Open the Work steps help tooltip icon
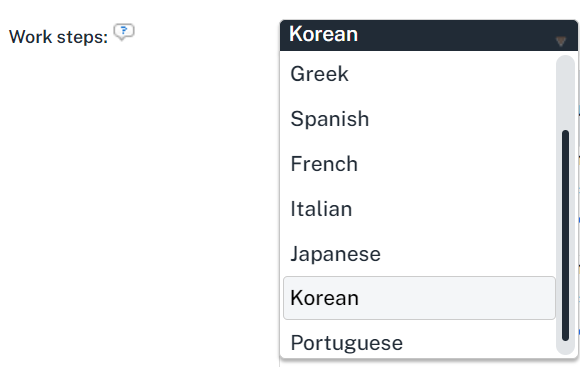The height and width of the screenshot is (367, 580). pos(124,32)
